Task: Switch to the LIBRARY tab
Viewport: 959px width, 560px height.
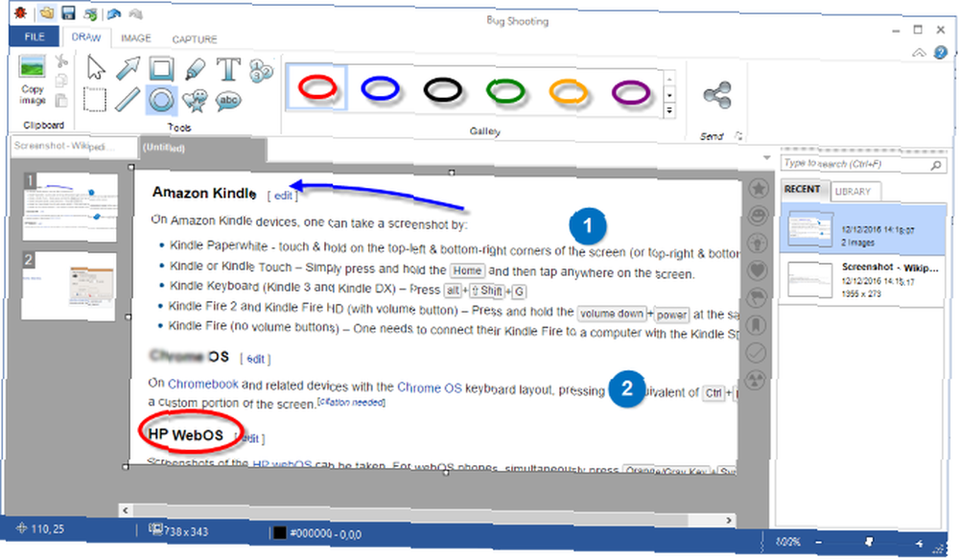Action: coord(854,192)
